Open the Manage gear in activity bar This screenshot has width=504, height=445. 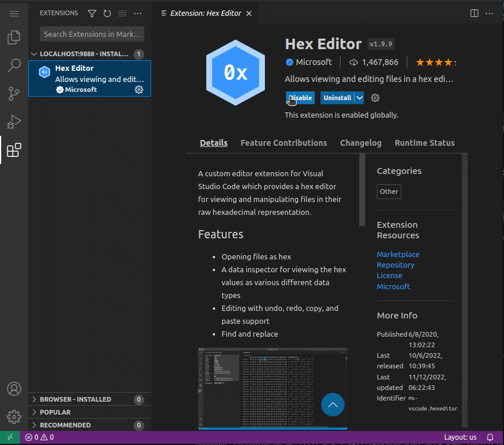[14, 417]
